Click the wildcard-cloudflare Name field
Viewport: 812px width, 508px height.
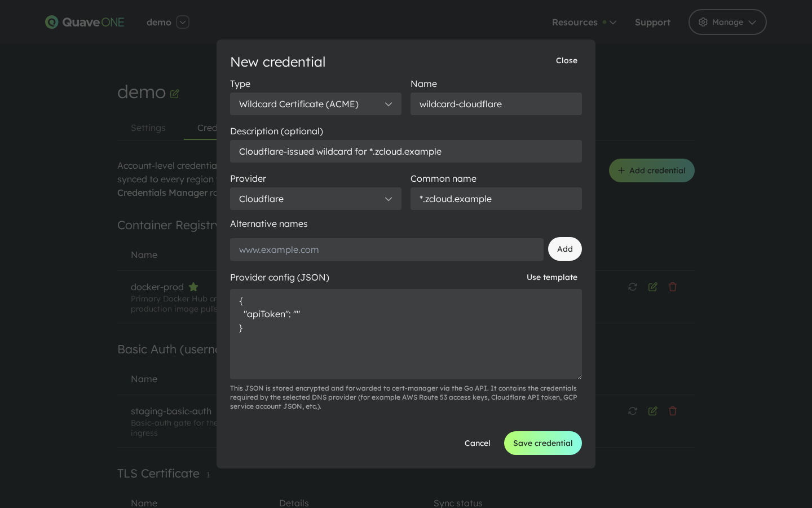(496, 104)
